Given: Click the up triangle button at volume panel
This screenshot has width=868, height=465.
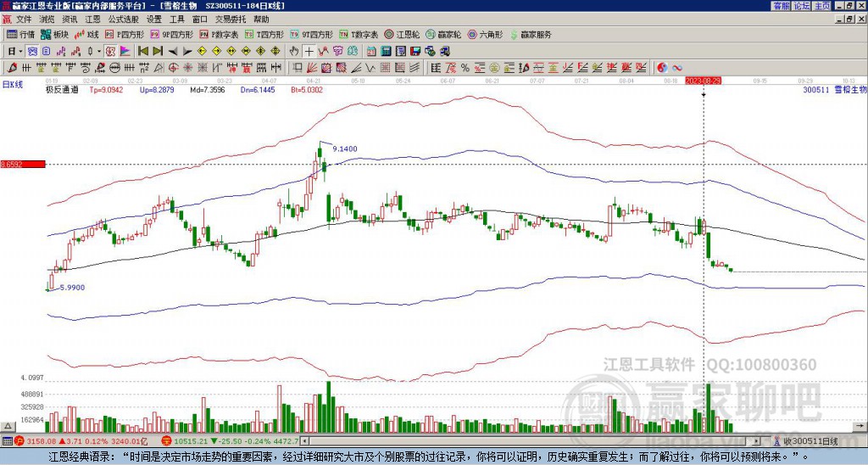Looking at the screenshot, I should [x=7, y=426].
